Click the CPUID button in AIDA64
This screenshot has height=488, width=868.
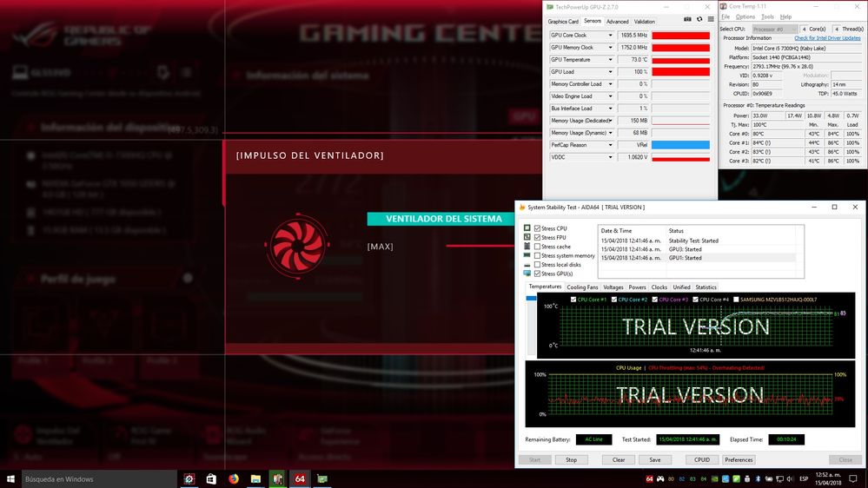[702, 460]
